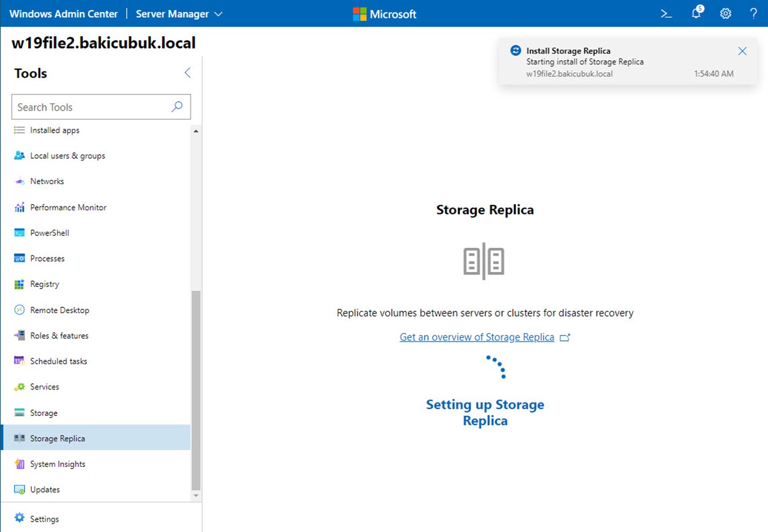Click the Installed apps icon
The height and width of the screenshot is (532, 768).
coord(19,130)
